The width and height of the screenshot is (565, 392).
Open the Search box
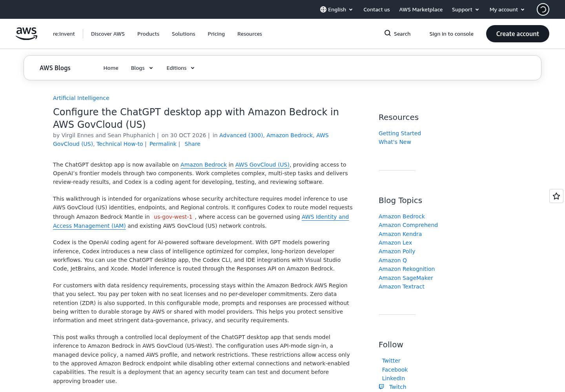[x=397, y=34]
